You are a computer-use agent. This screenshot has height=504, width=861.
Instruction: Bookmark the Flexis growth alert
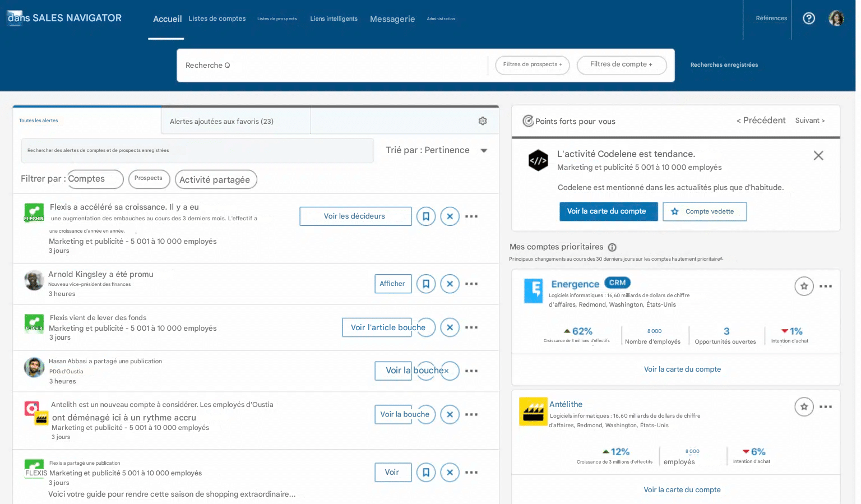426,216
